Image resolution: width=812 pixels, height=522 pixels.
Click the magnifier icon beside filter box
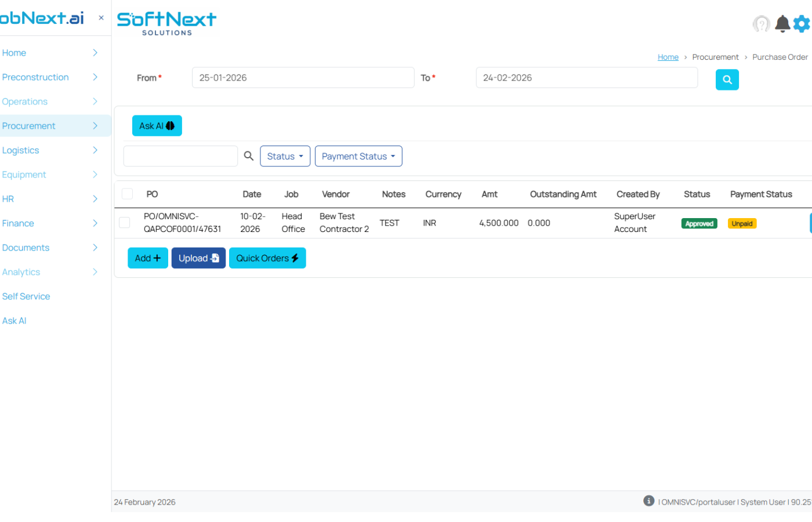point(249,156)
